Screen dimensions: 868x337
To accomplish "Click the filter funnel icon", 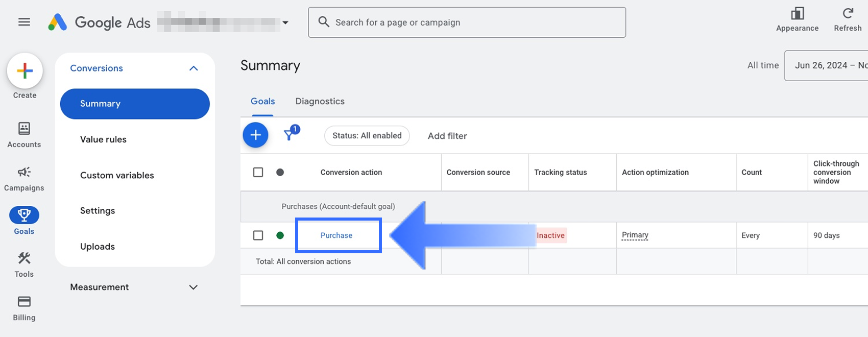I will click(x=290, y=135).
